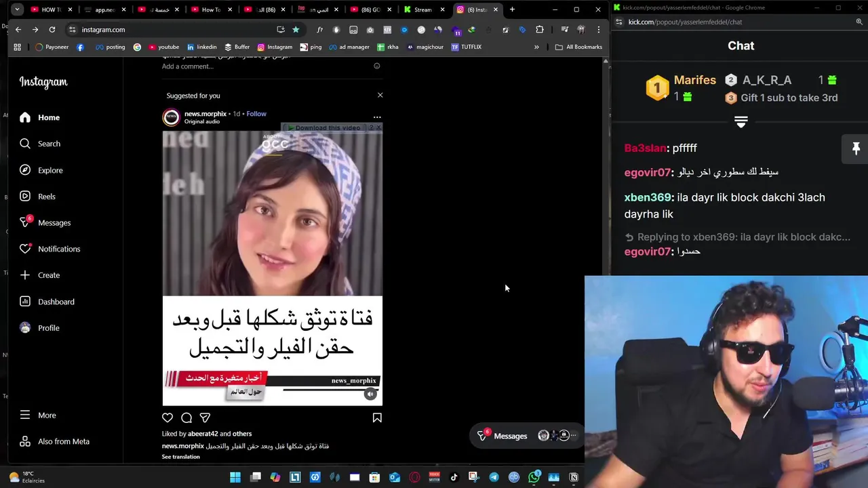Play the news.morphix video

(272, 268)
